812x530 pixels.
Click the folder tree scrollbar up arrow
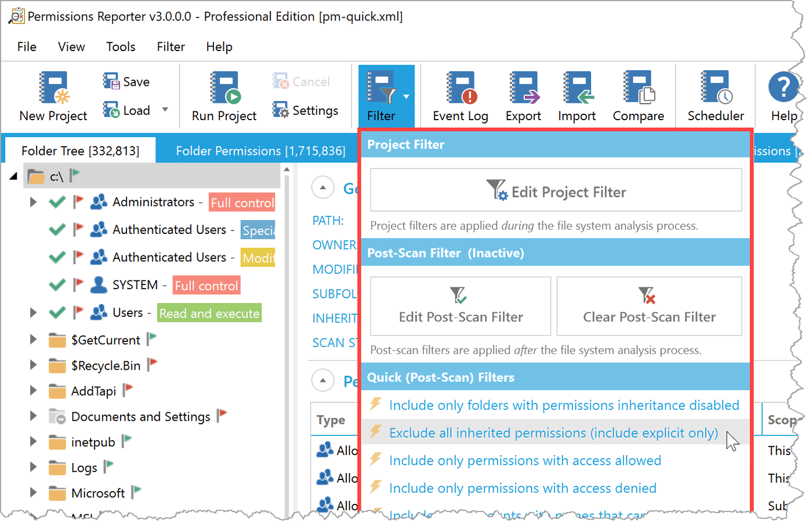pos(287,170)
